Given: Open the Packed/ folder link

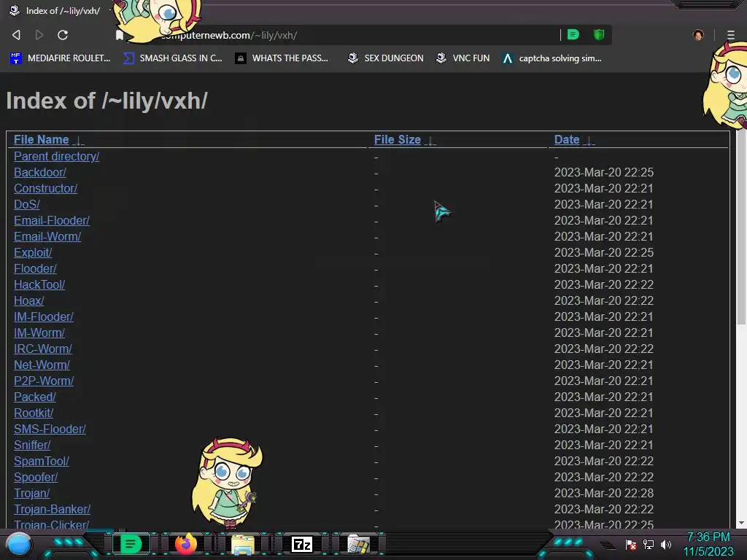Looking at the screenshot, I should pos(35,397).
